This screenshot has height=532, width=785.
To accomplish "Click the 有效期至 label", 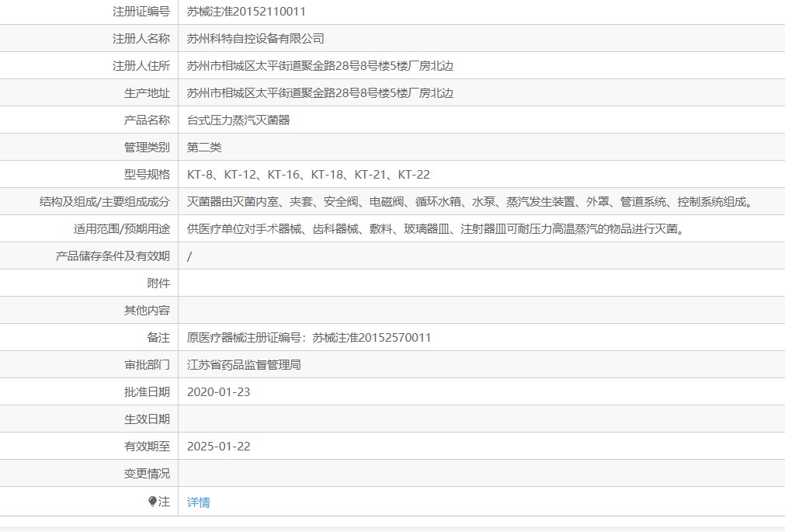I will (x=148, y=447).
